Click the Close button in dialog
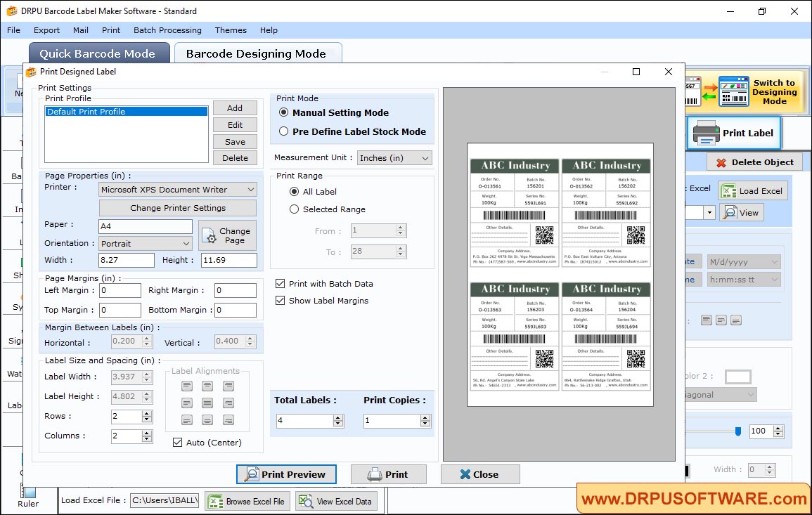Image resolution: width=812 pixels, height=515 pixels. point(480,474)
